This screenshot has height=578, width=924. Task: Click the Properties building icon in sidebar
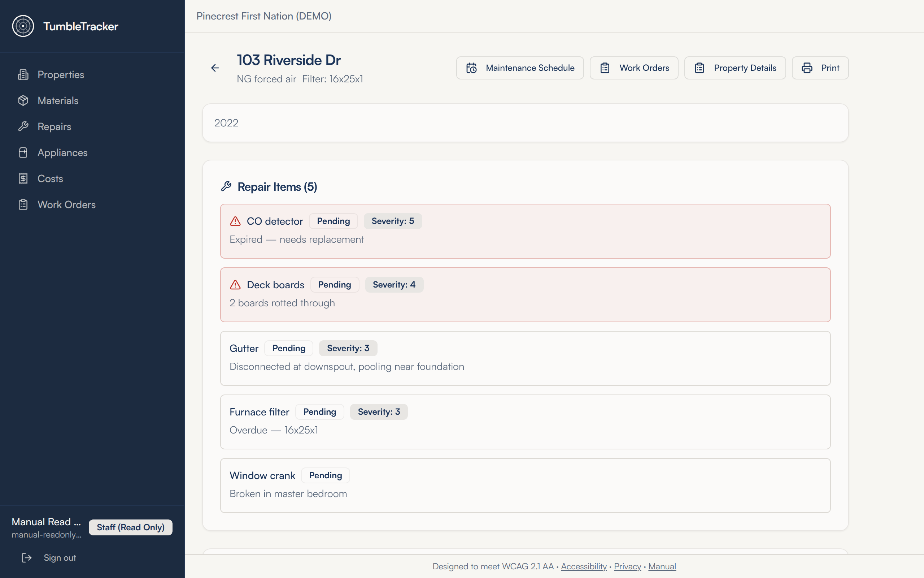(x=23, y=74)
